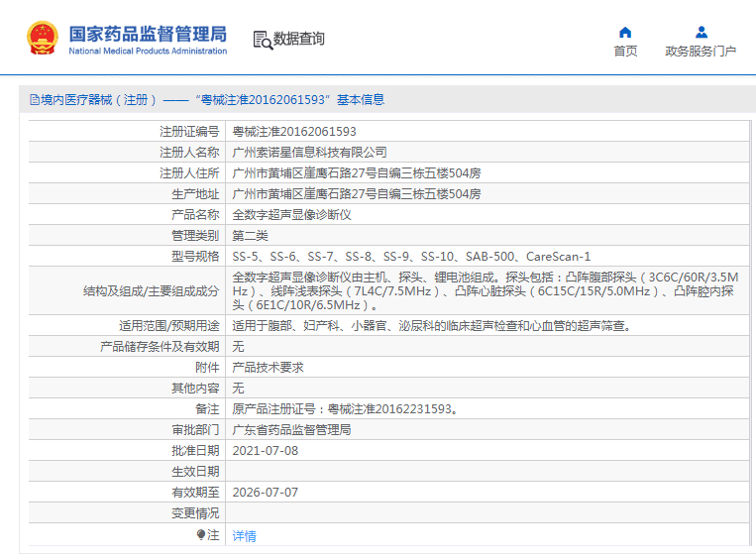Click approving department 广东省药品监督管理局
Viewport: 756px width, 560px height.
coord(291,430)
